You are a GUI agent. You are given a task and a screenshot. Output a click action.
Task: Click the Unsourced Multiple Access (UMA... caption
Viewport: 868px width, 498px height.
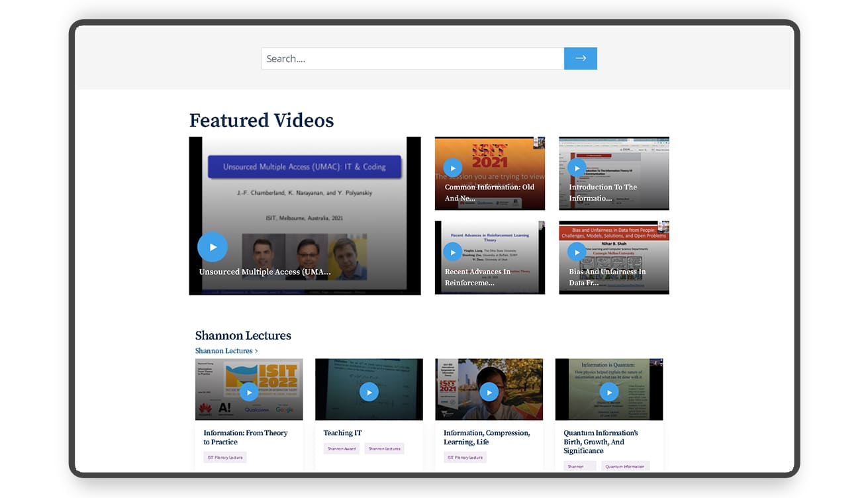(x=265, y=272)
